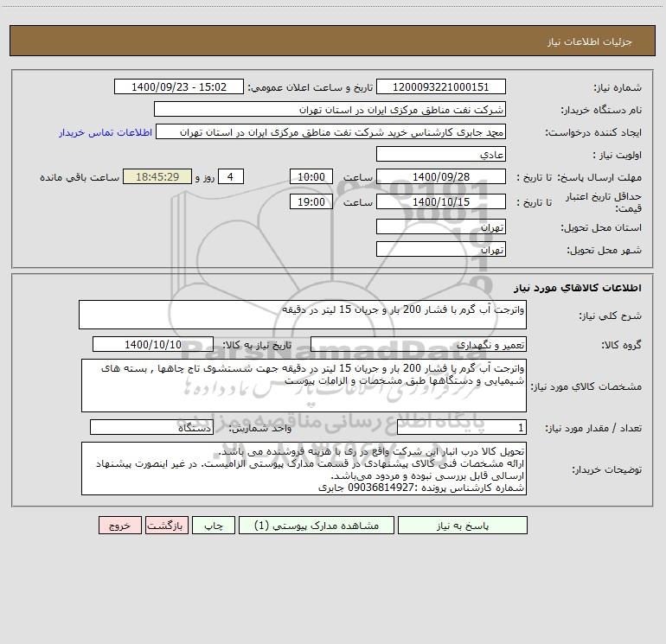The image size is (666, 644).
Task: Click the مشخصات کالای مورد نیاز label
Action: click(x=586, y=386)
